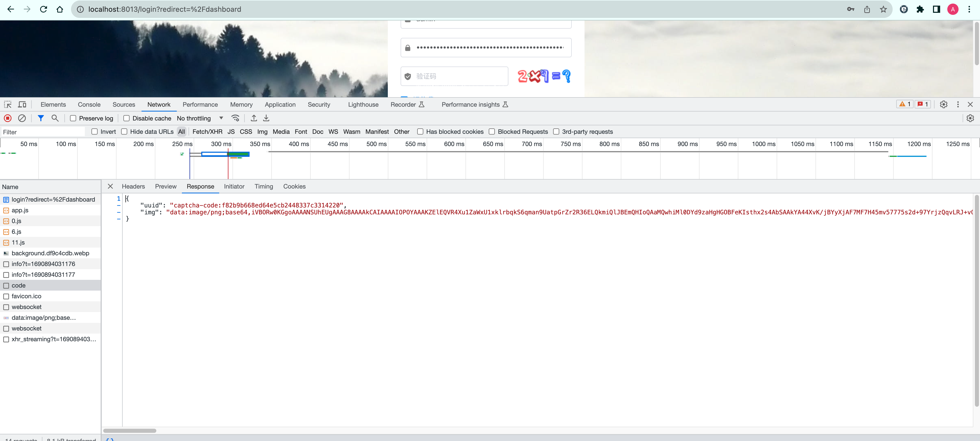The image size is (980, 441).
Task: Clear the network requests log
Action: [22, 118]
